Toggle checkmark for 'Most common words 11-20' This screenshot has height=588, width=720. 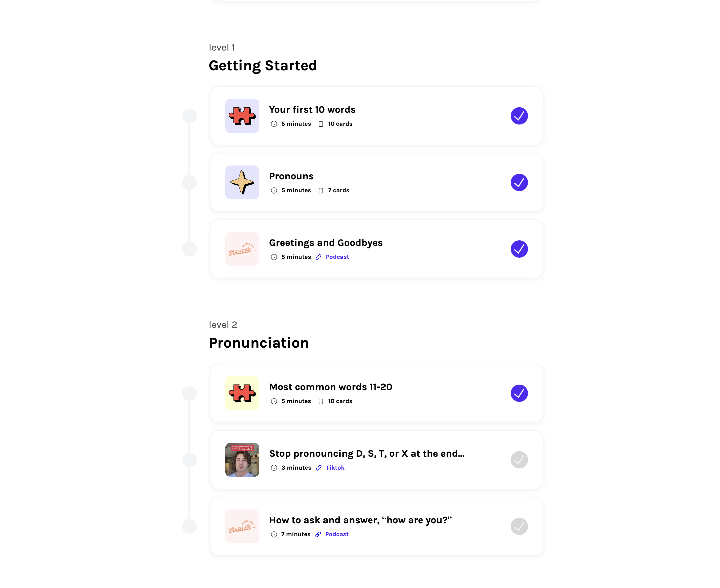click(x=519, y=393)
